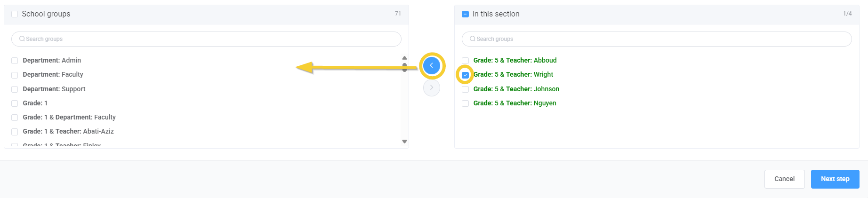Screen dimensions: 868x198
Task: Select Grade: 5 & Teacher: Johnson checkbox
Action: point(465,89)
